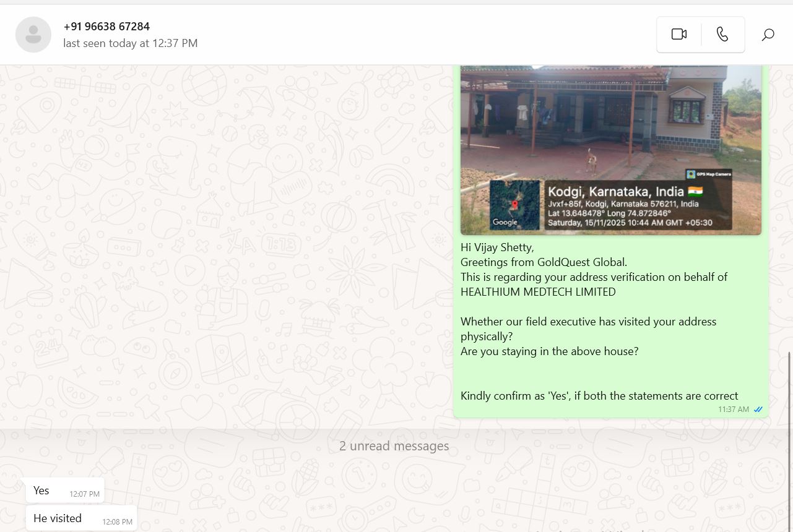Select 'Greetings from GoldQuest Global.' text
Viewport: 793px width, 532px height.
(x=544, y=262)
